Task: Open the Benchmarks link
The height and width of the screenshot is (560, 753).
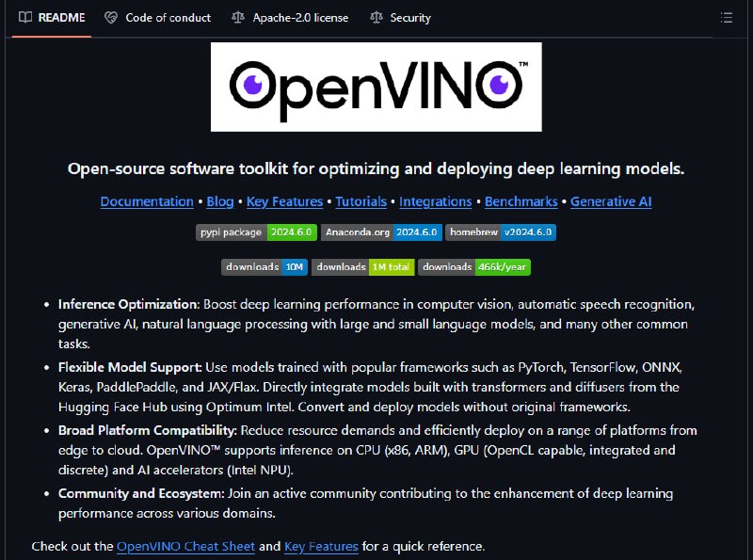Action: point(521,201)
